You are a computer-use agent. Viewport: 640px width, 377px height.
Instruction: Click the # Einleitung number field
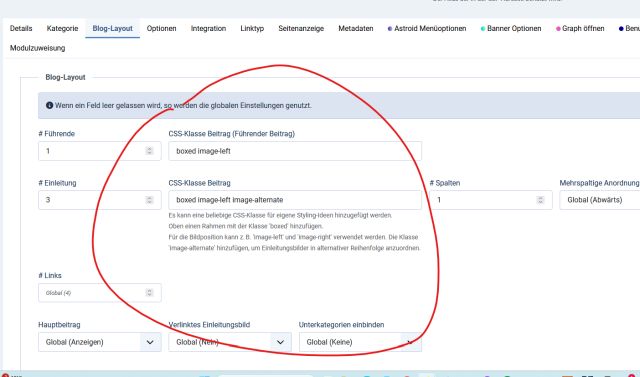click(100, 200)
